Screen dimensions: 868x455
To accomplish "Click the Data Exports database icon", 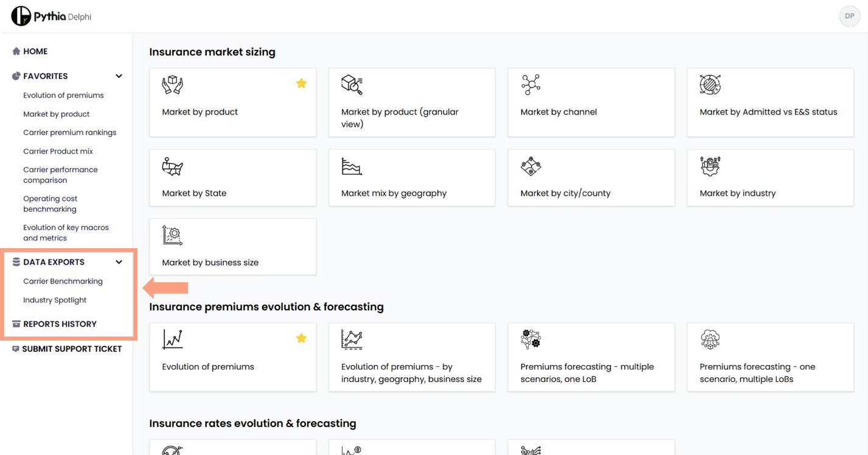I will click(16, 262).
